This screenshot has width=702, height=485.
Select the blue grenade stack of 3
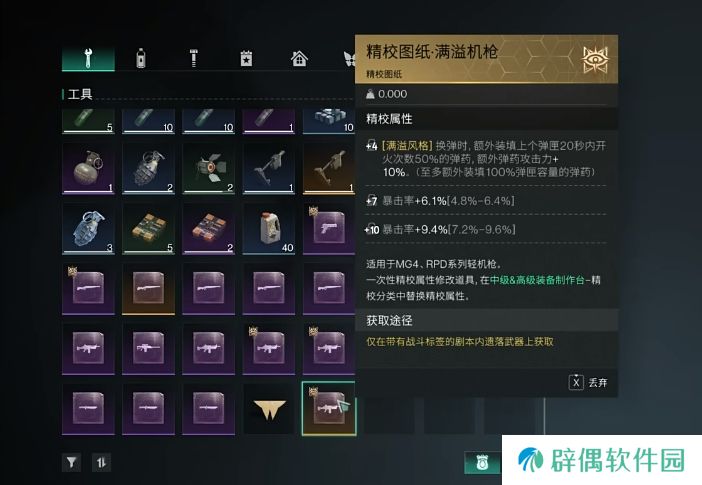coord(88,229)
